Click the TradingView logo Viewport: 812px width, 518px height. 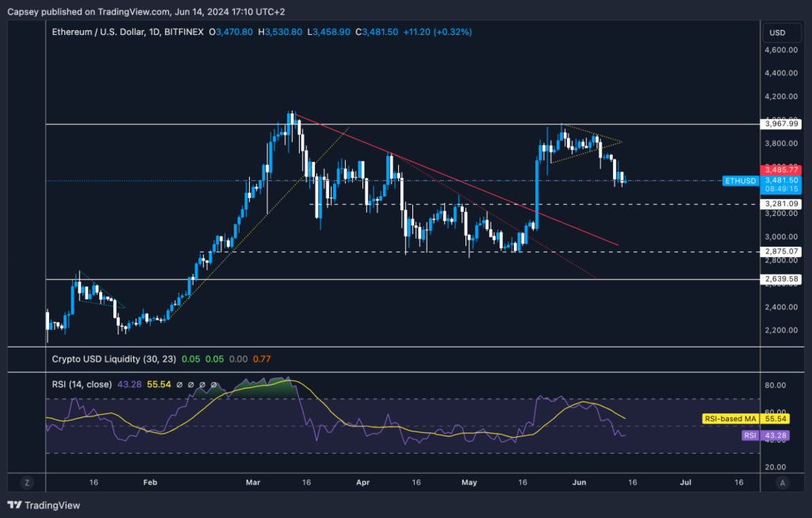pyautogui.click(x=44, y=505)
